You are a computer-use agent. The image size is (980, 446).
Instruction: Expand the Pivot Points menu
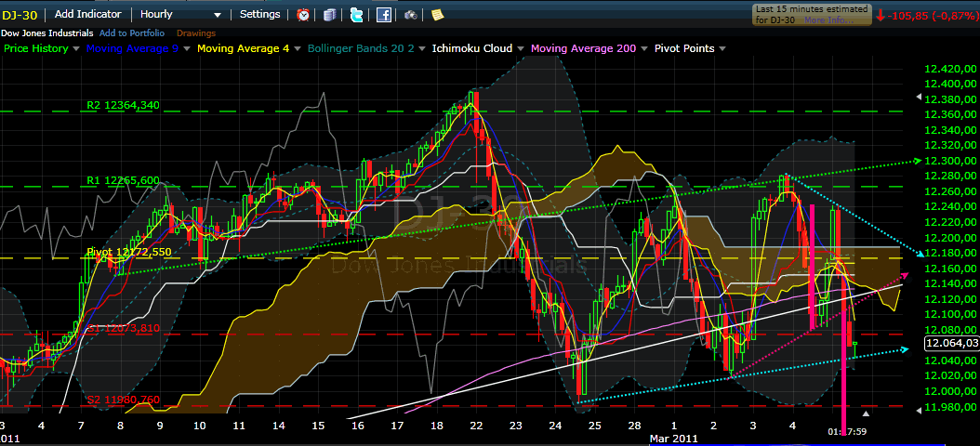[722, 48]
